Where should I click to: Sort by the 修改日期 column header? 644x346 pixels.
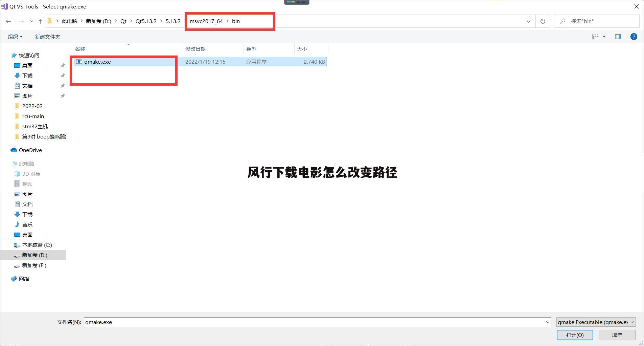click(195, 49)
